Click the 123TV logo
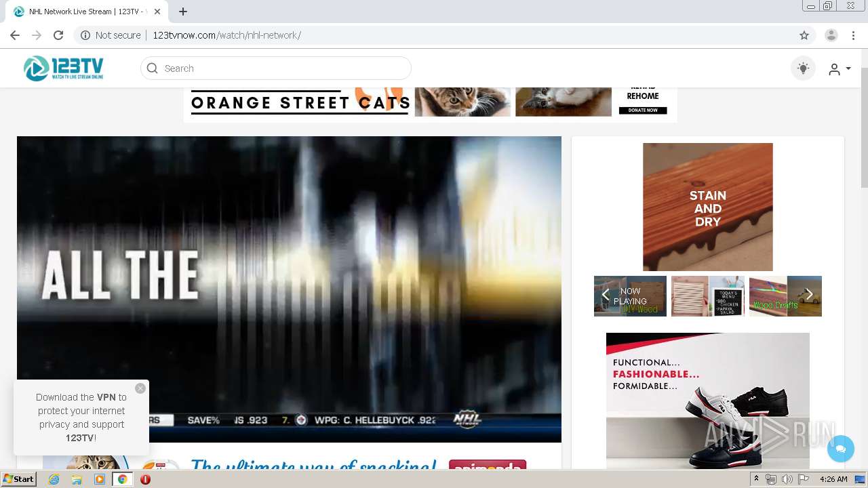 pyautogui.click(x=64, y=68)
